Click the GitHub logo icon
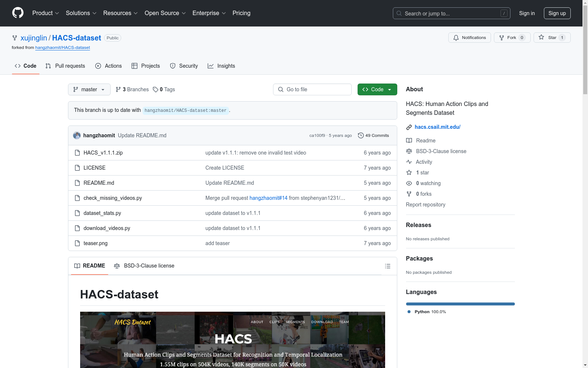 (18, 13)
